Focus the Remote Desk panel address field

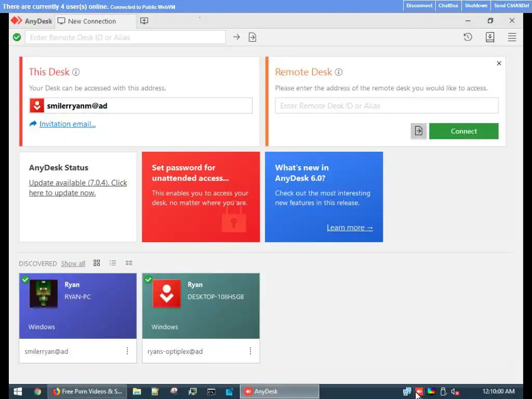[x=387, y=105]
